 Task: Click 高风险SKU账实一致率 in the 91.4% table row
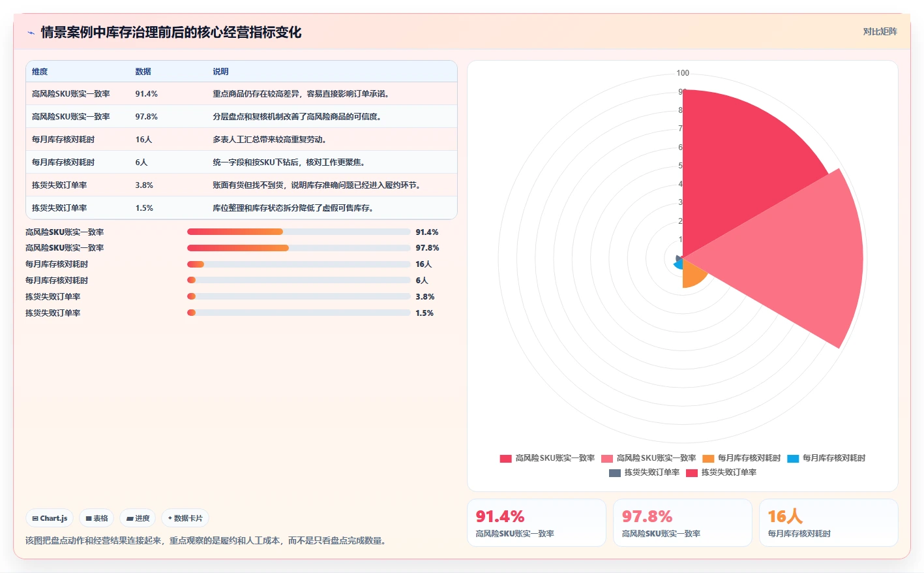coord(71,94)
